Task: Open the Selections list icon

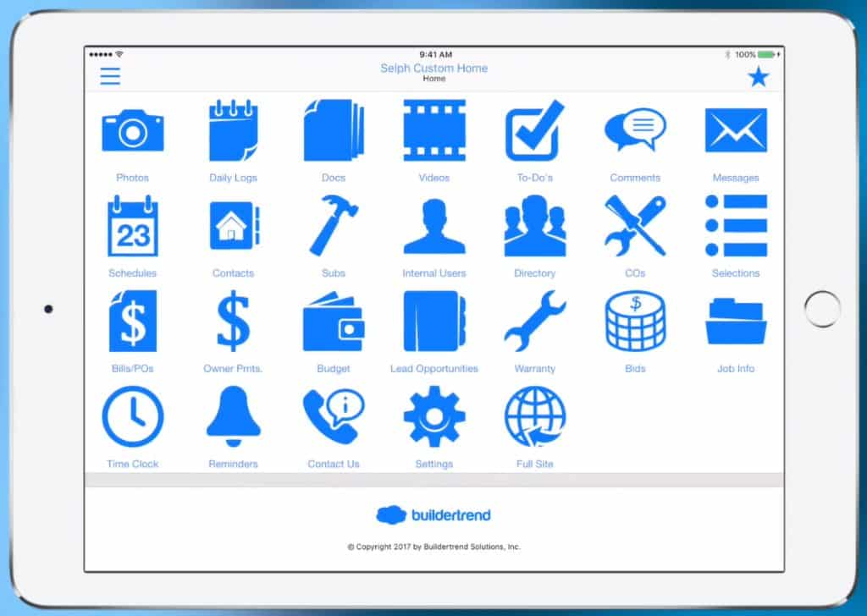Action: (x=735, y=227)
